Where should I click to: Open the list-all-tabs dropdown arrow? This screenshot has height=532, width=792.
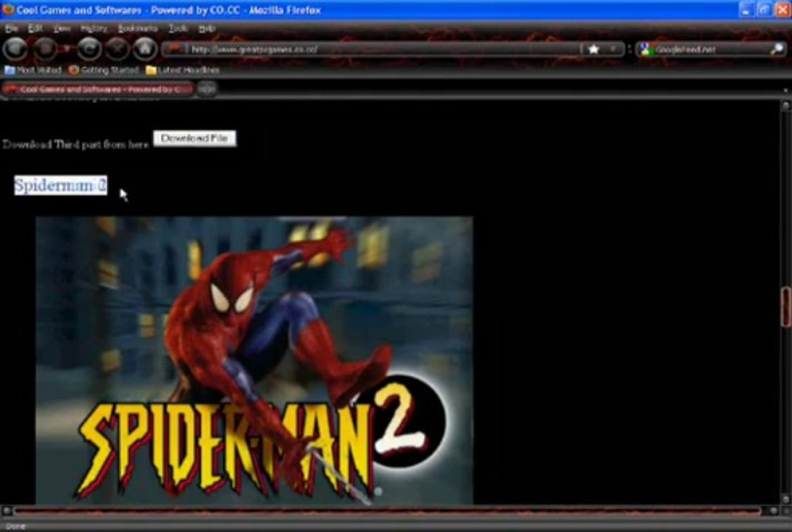[x=785, y=90]
